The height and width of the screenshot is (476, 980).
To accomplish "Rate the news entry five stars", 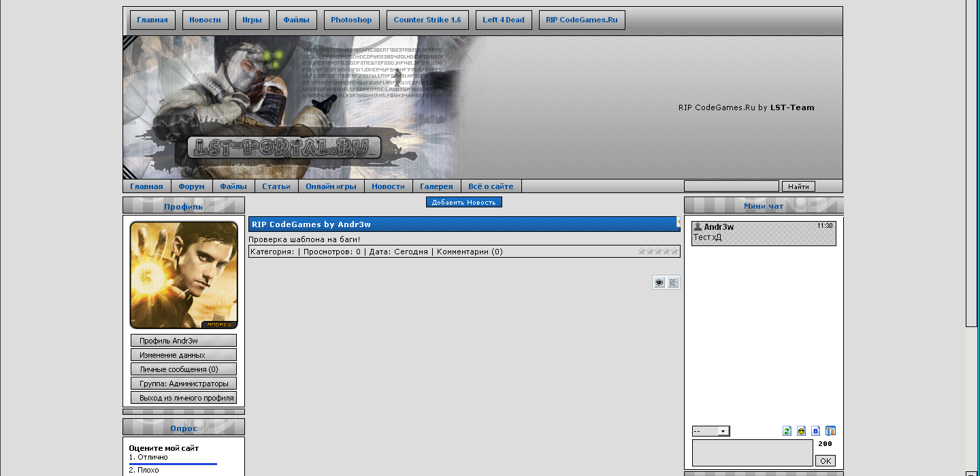I will coord(675,252).
